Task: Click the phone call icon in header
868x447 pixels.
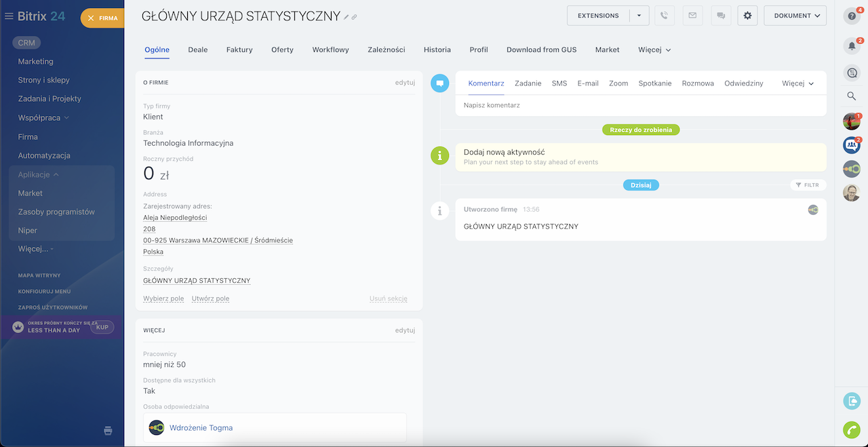Action: coord(665,16)
